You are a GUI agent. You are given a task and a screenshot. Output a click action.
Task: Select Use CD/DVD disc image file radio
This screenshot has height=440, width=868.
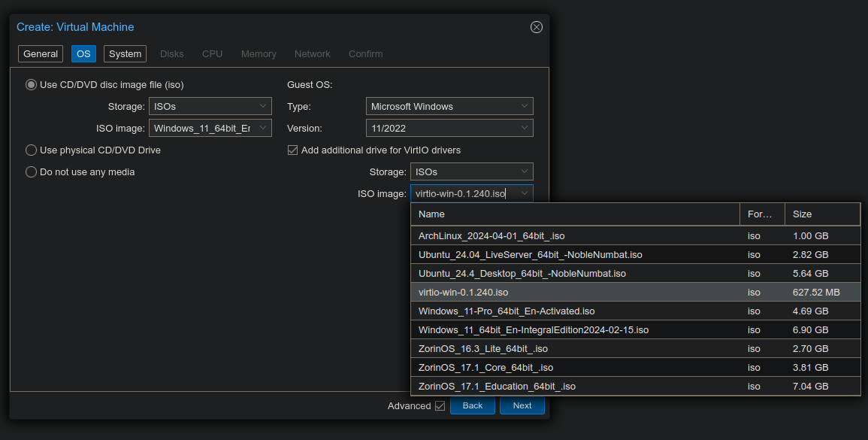pyautogui.click(x=31, y=85)
